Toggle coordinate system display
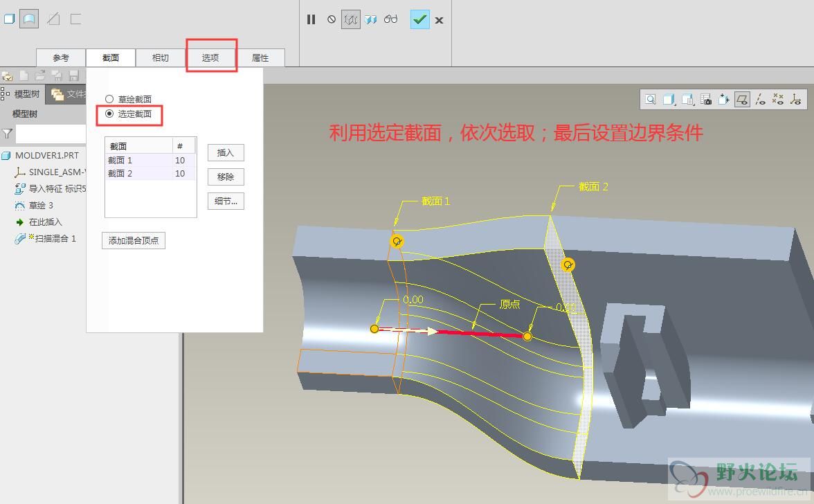 point(795,99)
